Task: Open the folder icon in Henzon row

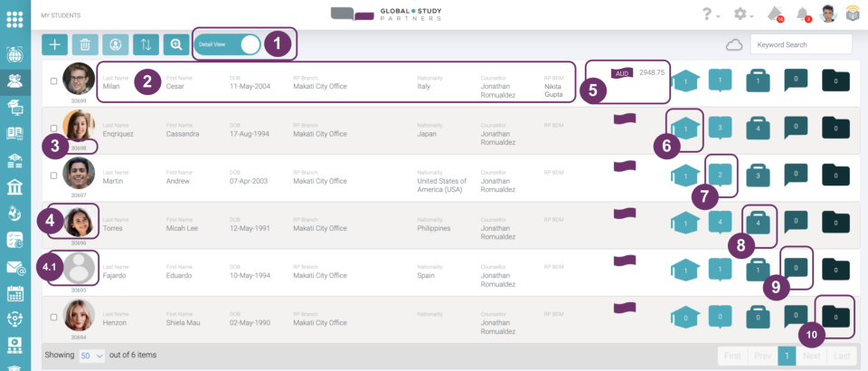Action: [835, 317]
